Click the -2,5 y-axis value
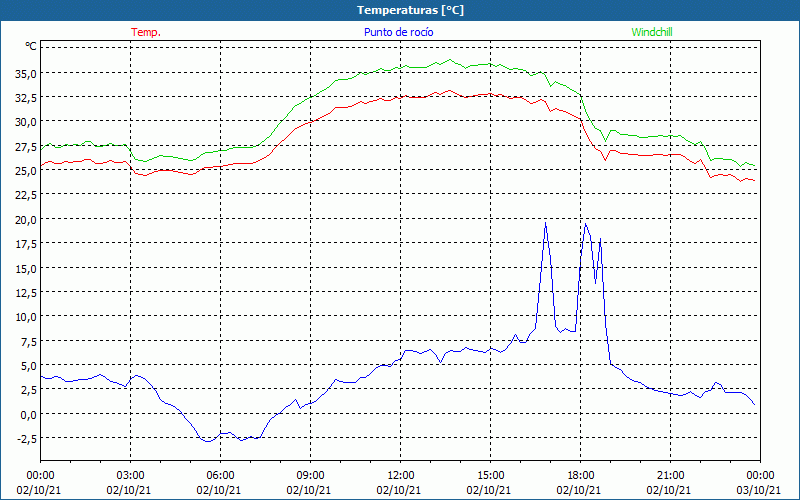800x500 pixels. [26, 438]
